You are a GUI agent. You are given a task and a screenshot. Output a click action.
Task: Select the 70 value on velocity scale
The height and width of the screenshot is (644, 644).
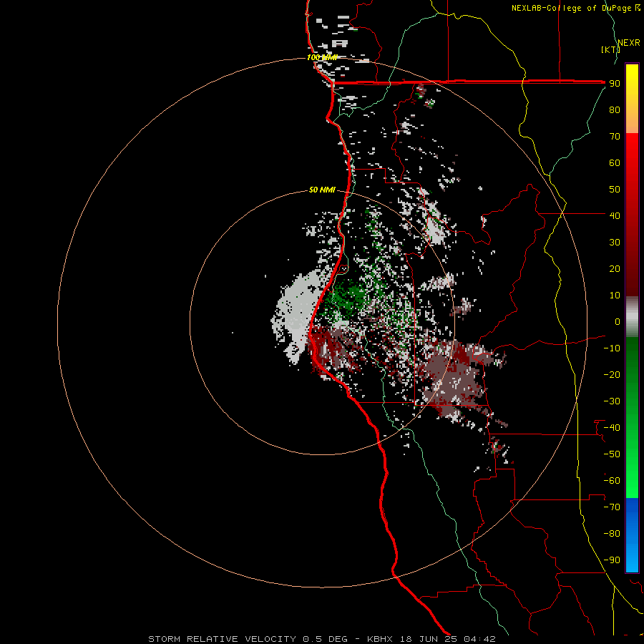click(615, 137)
